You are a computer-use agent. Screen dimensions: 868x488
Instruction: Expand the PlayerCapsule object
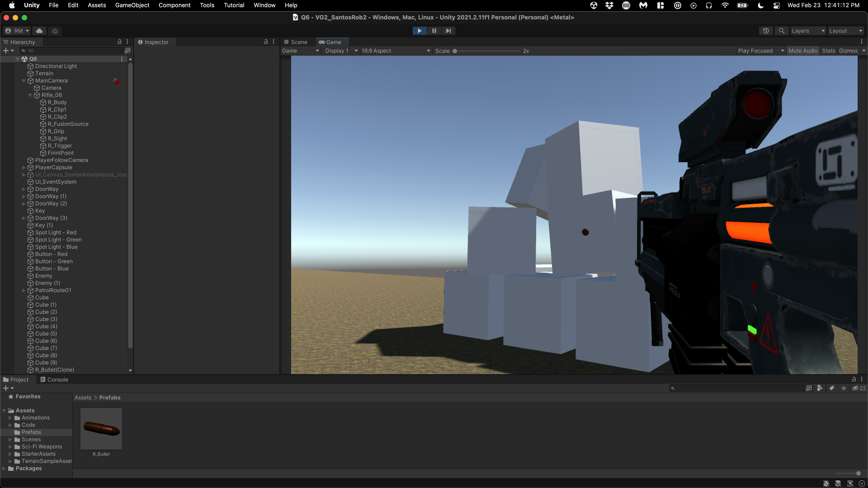click(24, 167)
